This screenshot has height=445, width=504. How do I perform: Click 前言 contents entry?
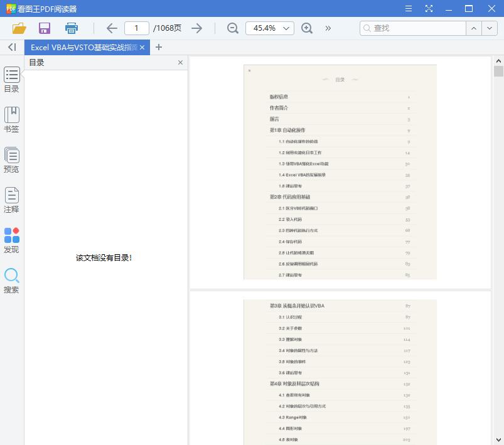point(274,119)
